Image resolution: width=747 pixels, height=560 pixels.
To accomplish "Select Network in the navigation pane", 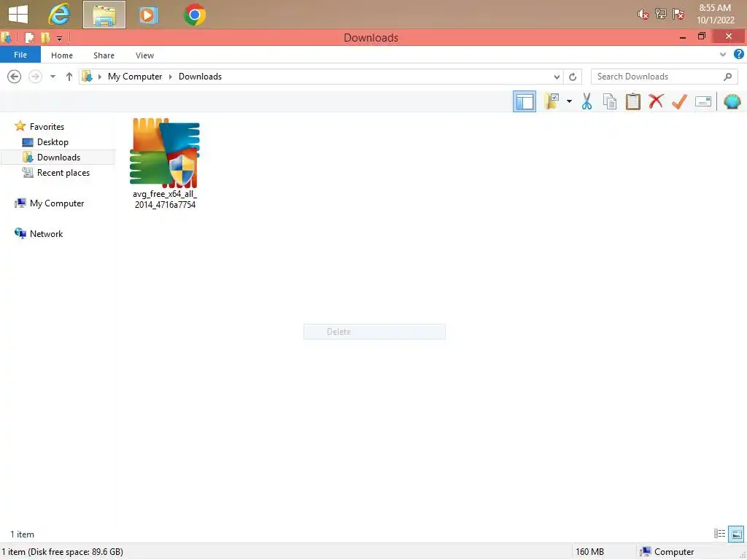I will point(46,234).
